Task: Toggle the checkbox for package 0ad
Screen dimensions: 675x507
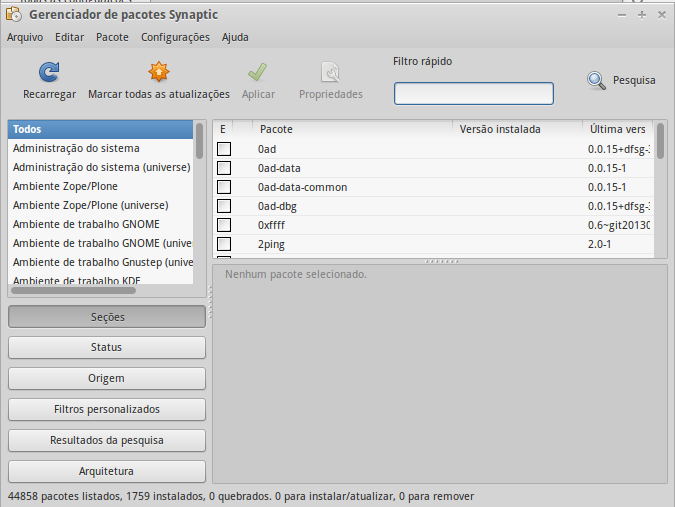Action: [224, 149]
